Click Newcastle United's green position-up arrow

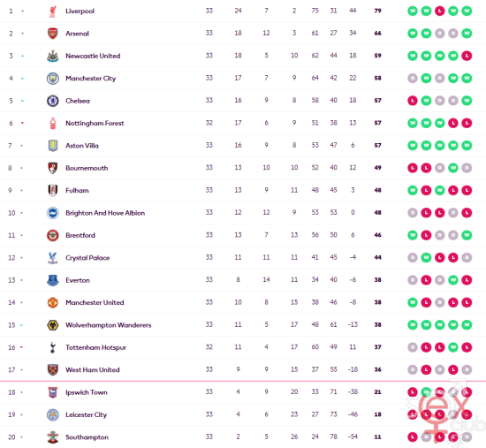click(22, 57)
